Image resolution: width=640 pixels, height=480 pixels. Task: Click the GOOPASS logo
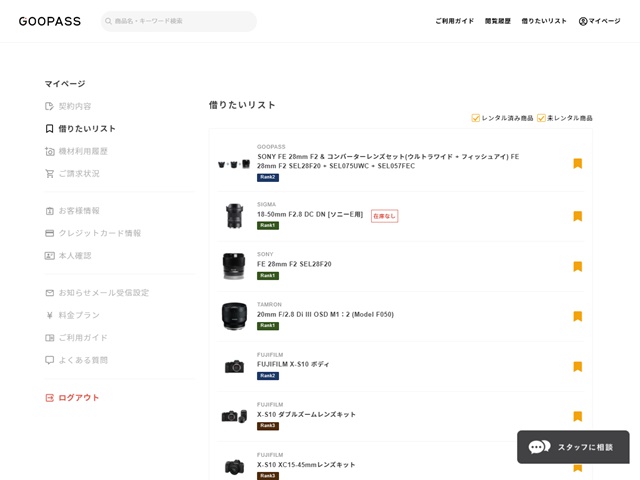click(x=50, y=21)
